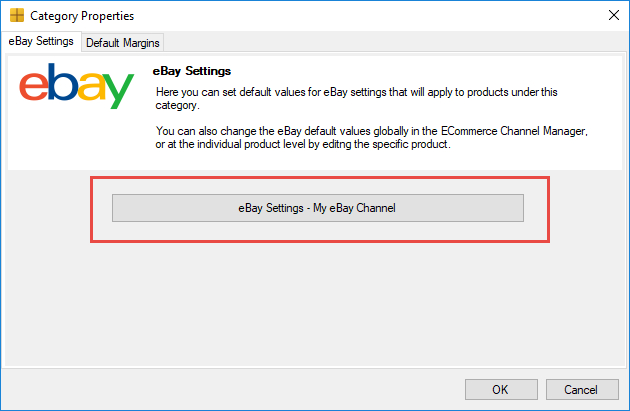Click the bold eBay Settings heading

[x=192, y=72]
